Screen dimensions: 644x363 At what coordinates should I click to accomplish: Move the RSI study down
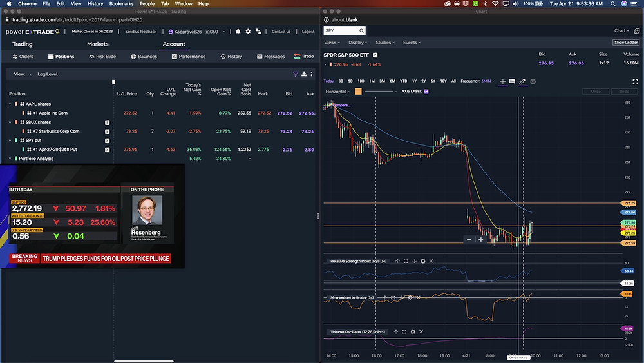click(x=414, y=261)
